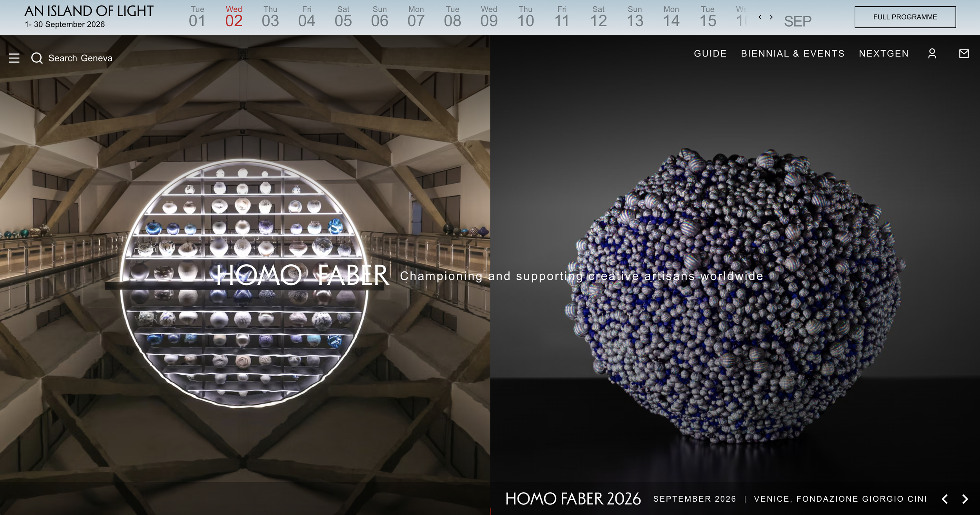Select Mon 14 in the calendar

pyautogui.click(x=671, y=17)
